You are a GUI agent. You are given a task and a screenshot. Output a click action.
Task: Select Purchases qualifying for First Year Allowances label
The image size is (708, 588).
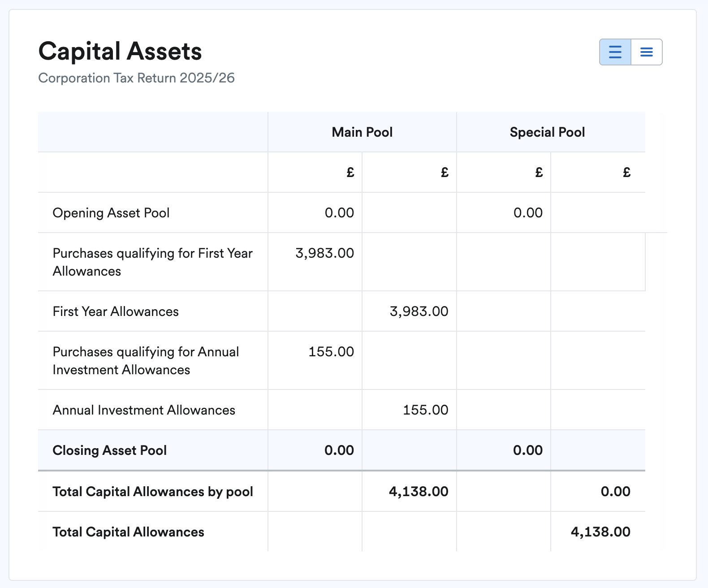point(152,262)
